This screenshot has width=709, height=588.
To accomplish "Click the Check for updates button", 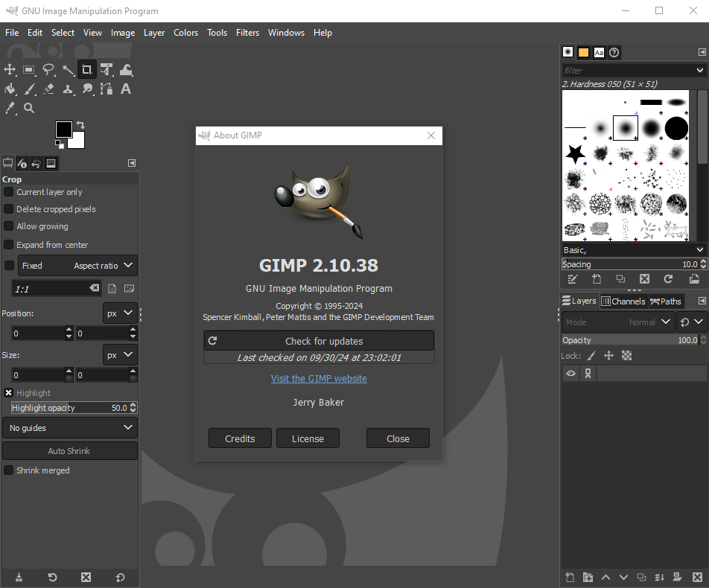I will 319,341.
